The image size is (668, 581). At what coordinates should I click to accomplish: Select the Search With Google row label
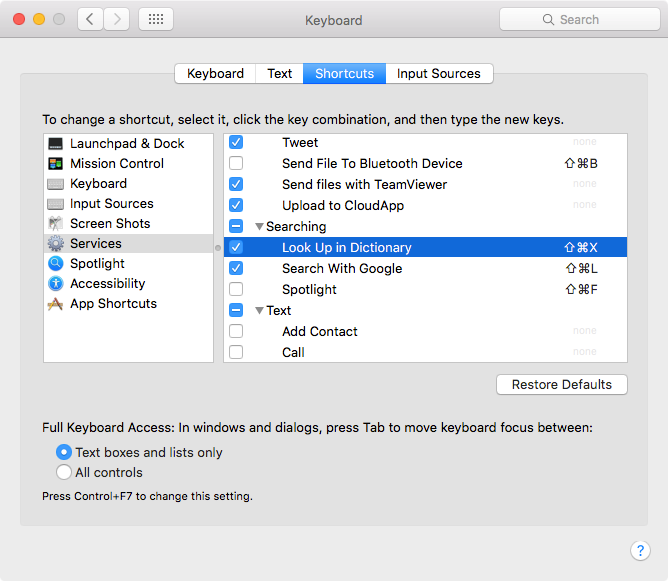coord(342,268)
